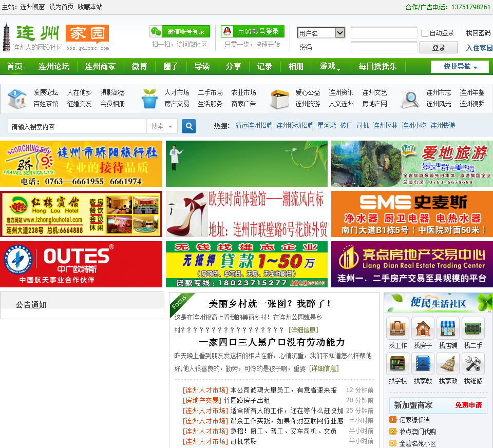Expand the 搜索 type dropdown
This screenshot has width=493, height=448.
point(162,126)
